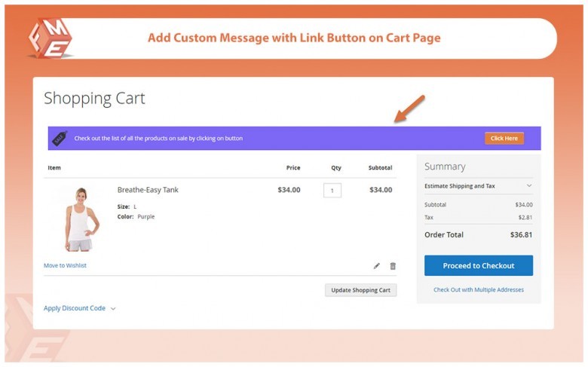Screen dimensions: 588x367
Task: Expand the Apply Discount Code section
Action: click(79, 308)
